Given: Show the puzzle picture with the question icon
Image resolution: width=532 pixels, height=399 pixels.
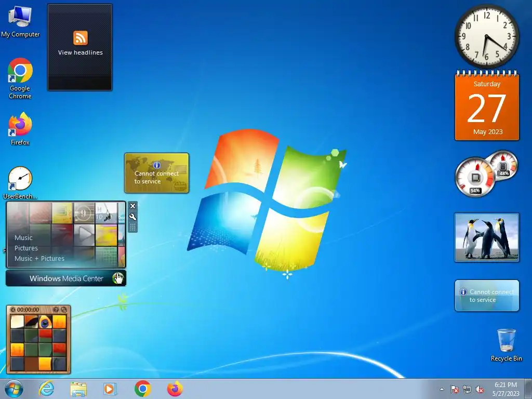Looking at the screenshot, I should pyautogui.click(x=56, y=310).
